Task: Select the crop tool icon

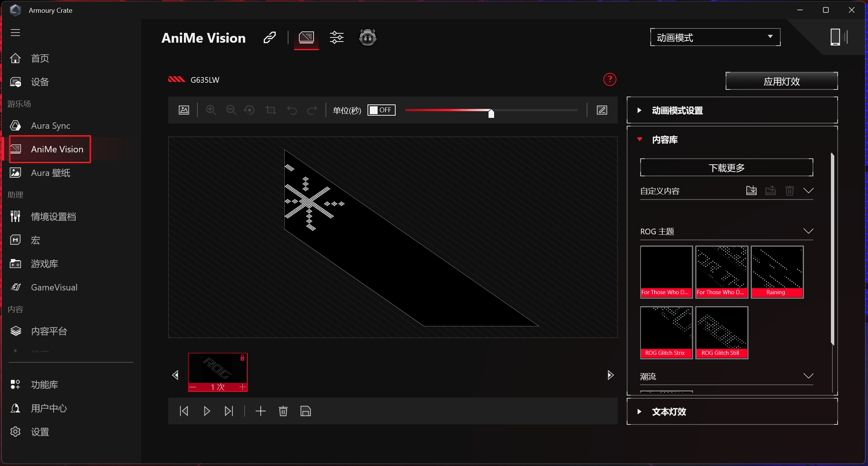Action: (x=270, y=110)
